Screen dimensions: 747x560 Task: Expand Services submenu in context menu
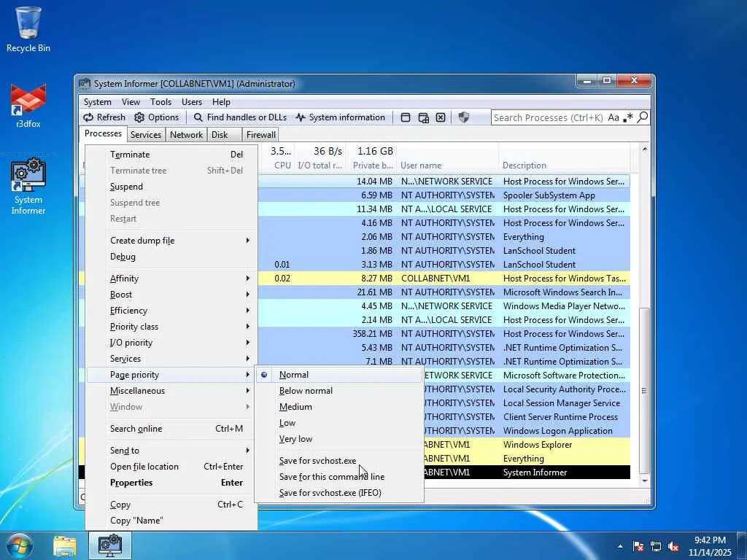(x=171, y=359)
